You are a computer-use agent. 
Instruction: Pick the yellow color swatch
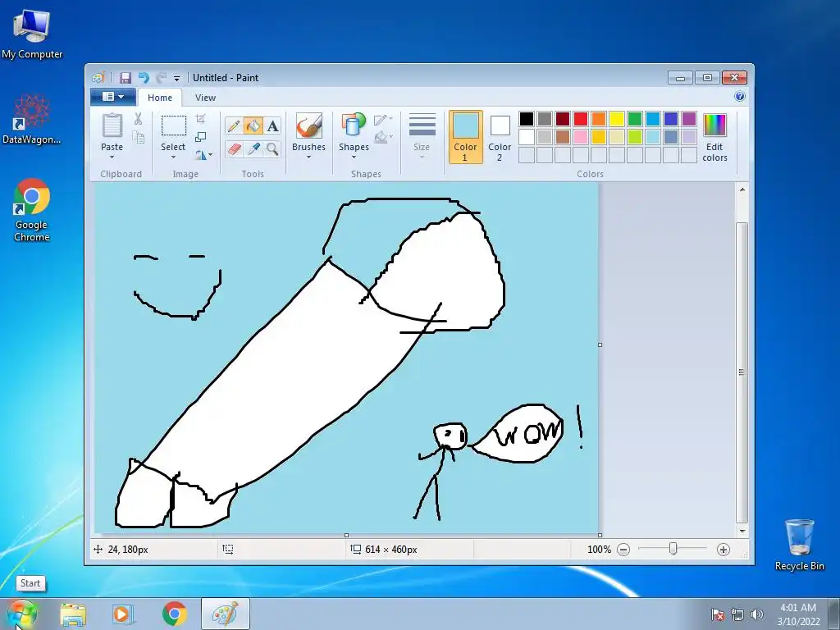tap(617, 119)
